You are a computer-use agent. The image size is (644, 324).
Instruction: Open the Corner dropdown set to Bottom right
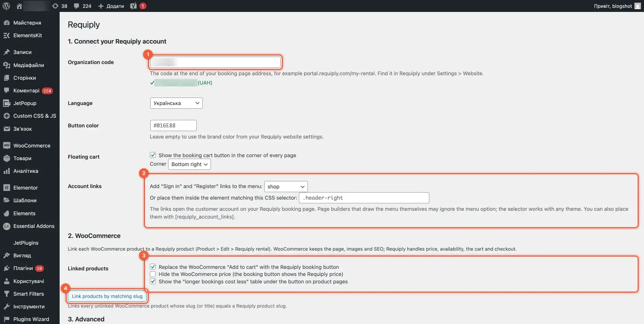coord(189,164)
